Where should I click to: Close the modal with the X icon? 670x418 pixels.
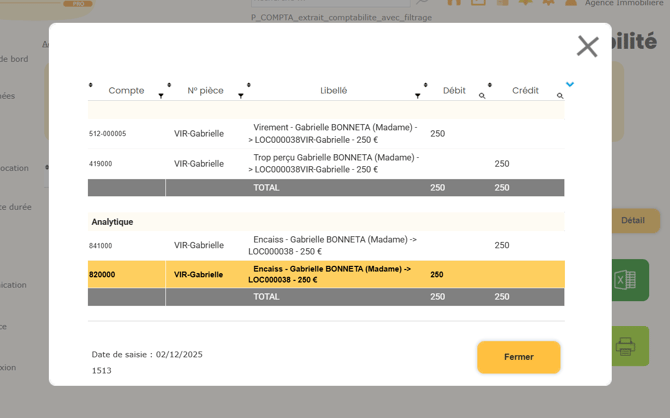tap(587, 46)
